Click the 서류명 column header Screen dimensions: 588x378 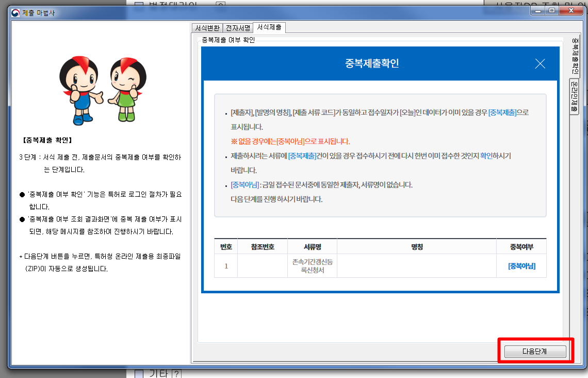tap(313, 247)
